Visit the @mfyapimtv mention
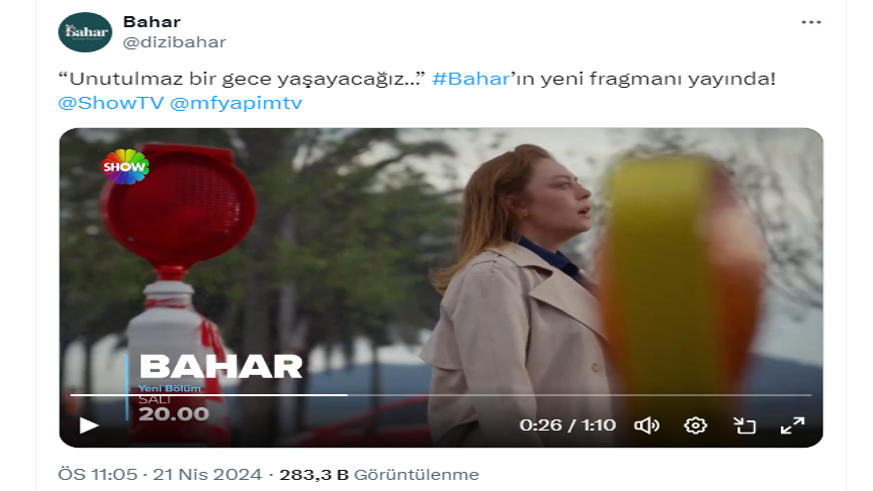The width and height of the screenshot is (873, 491). 236,103
